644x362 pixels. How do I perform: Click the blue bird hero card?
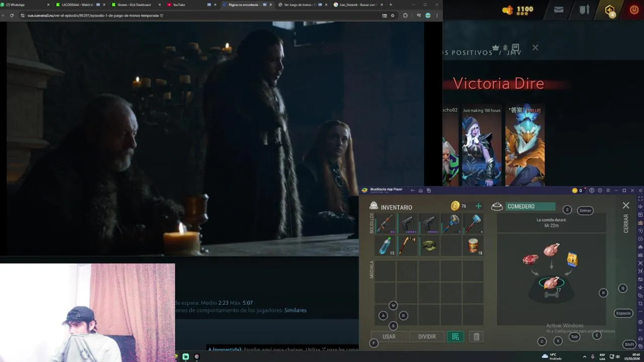tap(525, 146)
